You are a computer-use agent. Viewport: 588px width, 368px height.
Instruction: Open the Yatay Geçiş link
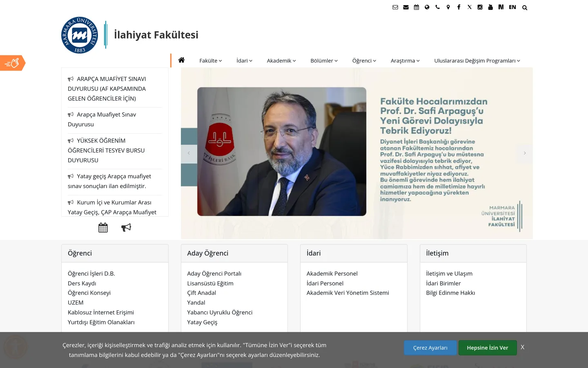[202, 322]
